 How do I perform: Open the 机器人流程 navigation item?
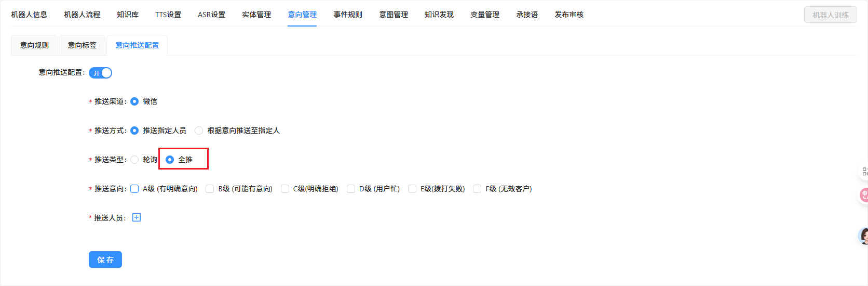click(x=82, y=15)
